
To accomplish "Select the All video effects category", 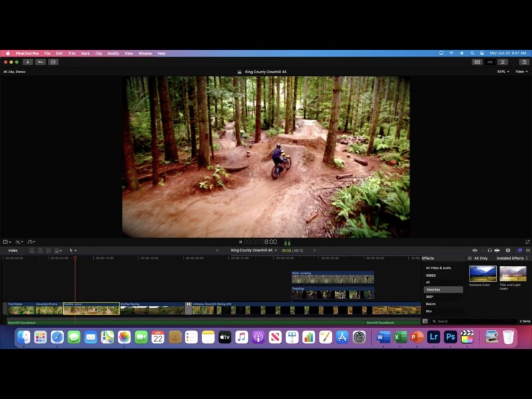I will [428, 282].
